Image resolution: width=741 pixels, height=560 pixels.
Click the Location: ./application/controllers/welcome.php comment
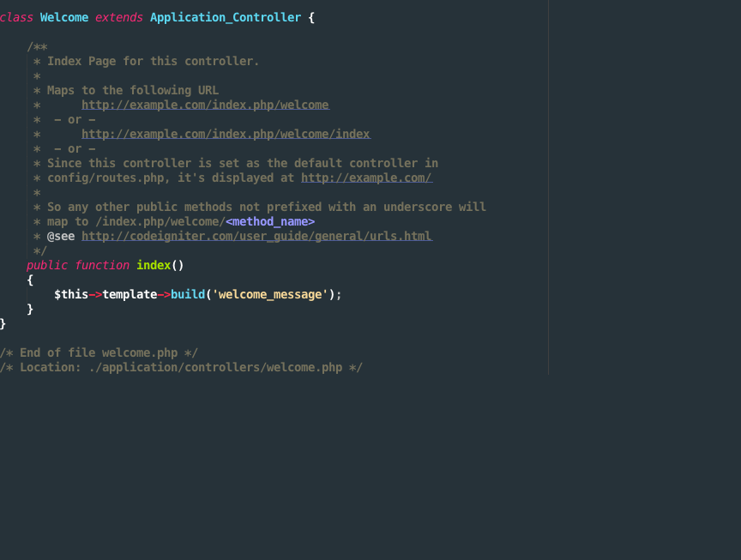[181, 367]
